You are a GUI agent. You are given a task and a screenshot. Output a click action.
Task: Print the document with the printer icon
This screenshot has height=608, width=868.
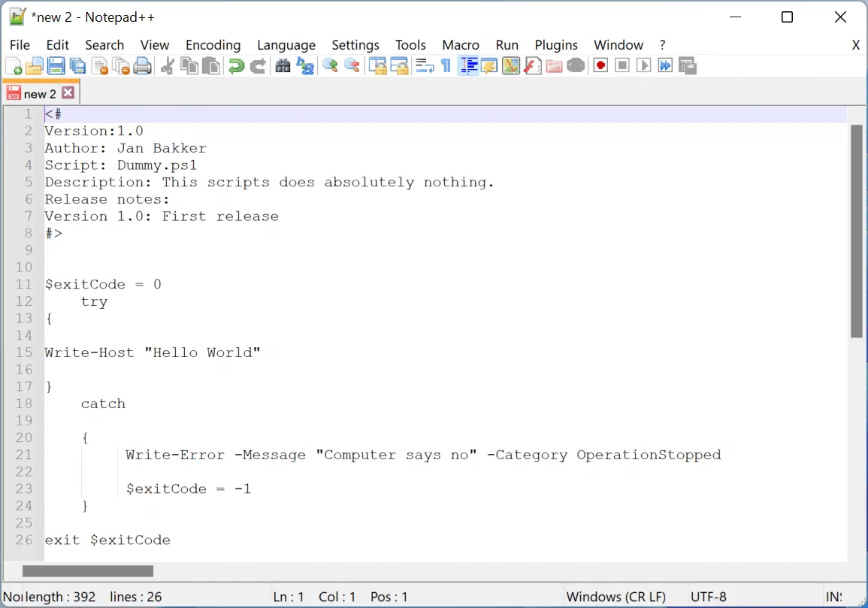click(x=143, y=66)
